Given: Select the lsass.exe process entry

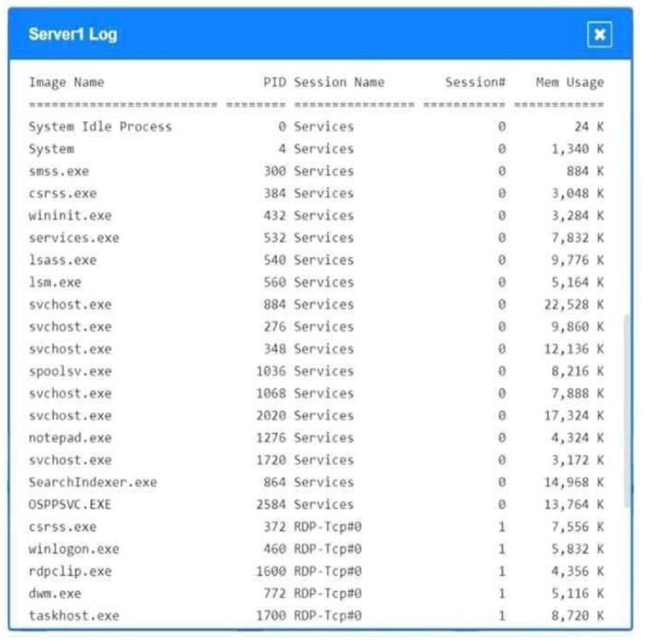Looking at the screenshot, I should pos(62,260).
